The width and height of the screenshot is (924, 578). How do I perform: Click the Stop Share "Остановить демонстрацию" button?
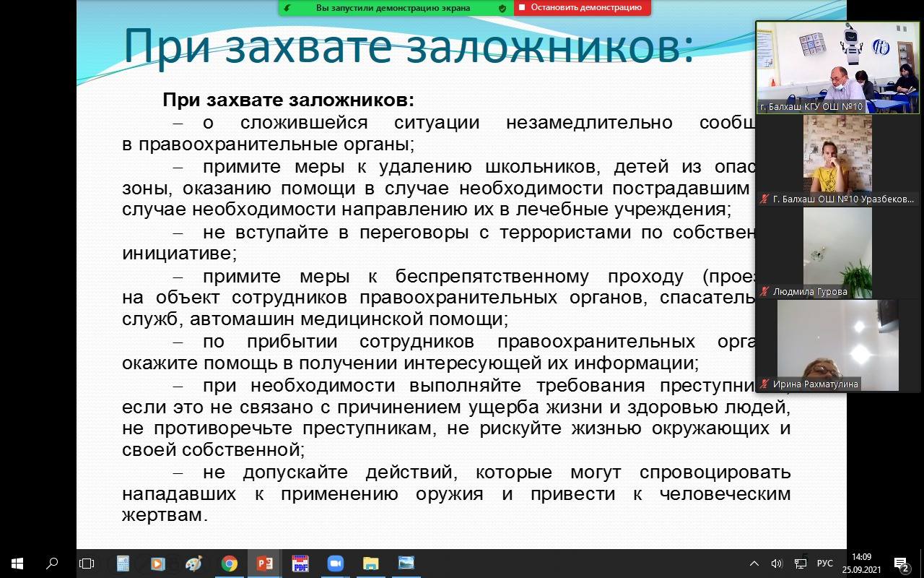click(582, 8)
